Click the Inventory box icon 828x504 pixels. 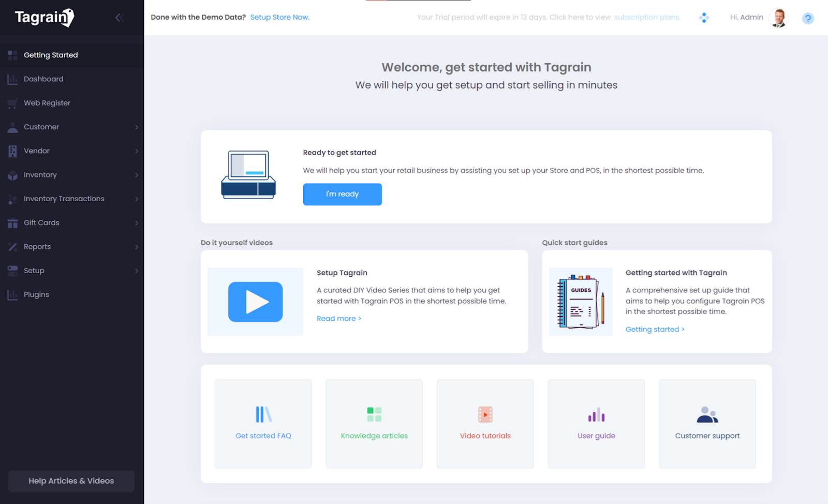12,175
